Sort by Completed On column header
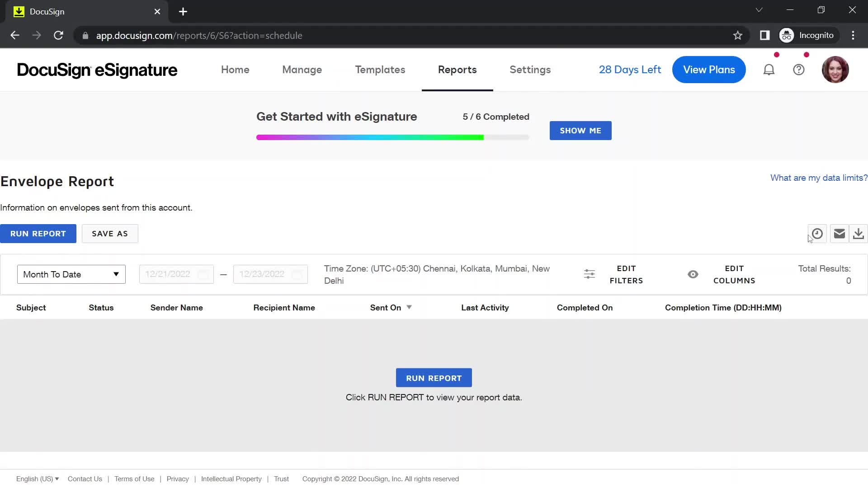Viewport: 868px width, 488px height. point(585,308)
